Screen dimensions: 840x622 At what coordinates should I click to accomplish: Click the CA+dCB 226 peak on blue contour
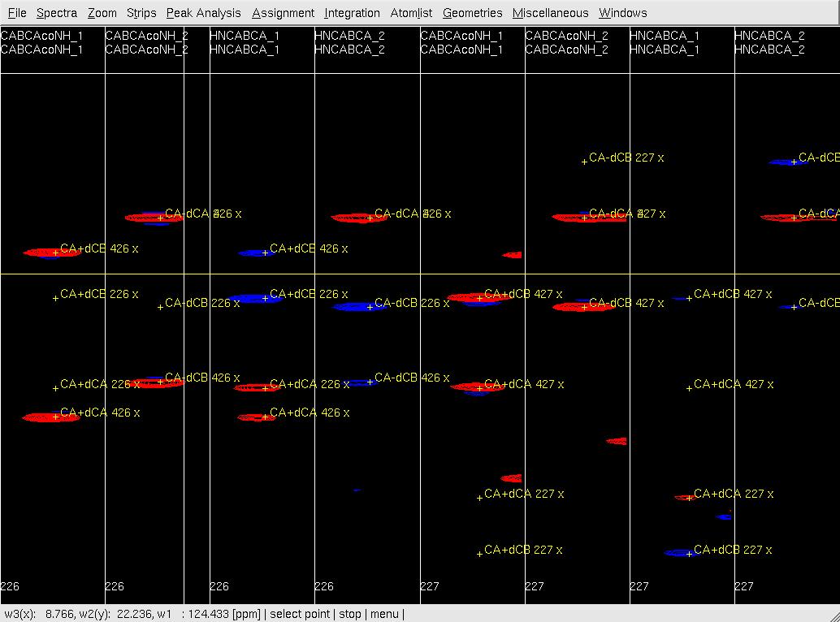[x=265, y=298]
